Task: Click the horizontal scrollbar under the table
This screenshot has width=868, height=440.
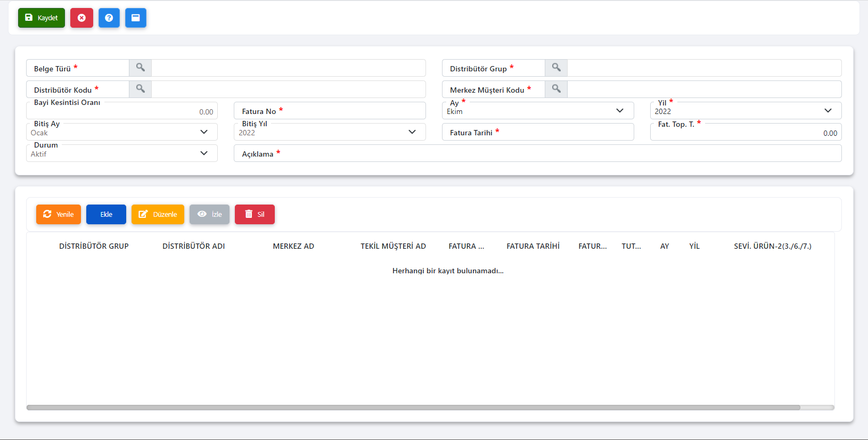Action: [x=413, y=408]
